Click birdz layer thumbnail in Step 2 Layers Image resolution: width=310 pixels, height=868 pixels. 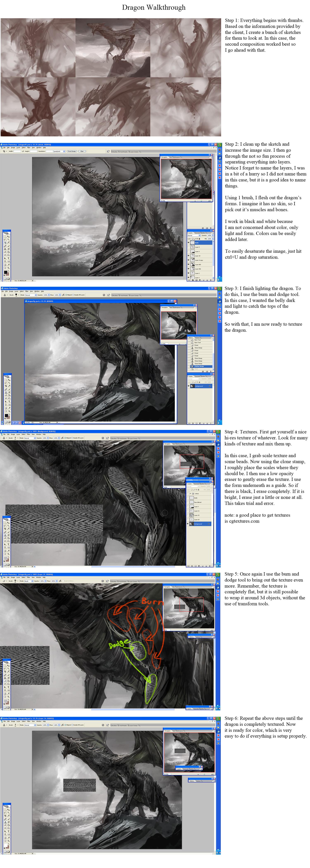coord(193,243)
